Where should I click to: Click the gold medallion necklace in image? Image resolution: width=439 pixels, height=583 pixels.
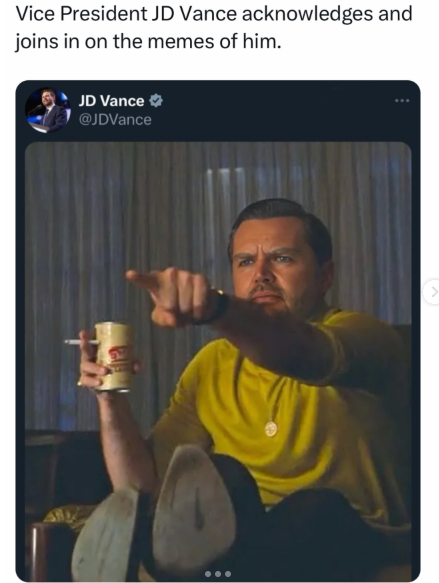pyautogui.click(x=271, y=428)
